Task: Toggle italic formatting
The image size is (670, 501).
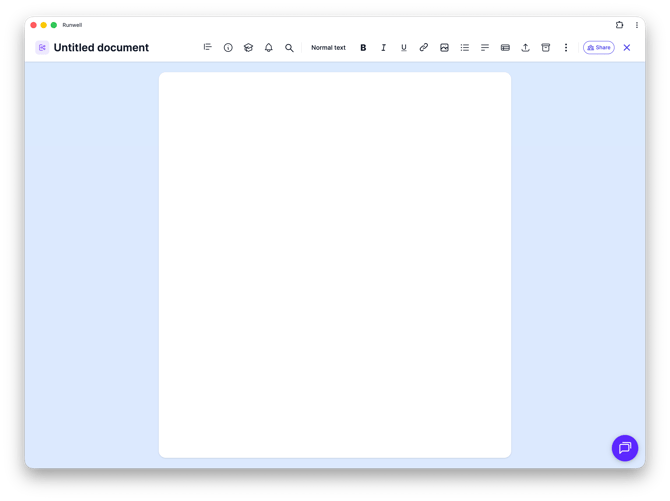Action: point(383,47)
